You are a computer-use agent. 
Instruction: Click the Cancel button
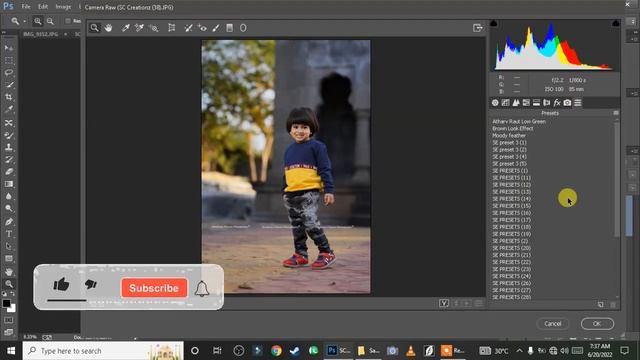coord(553,324)
